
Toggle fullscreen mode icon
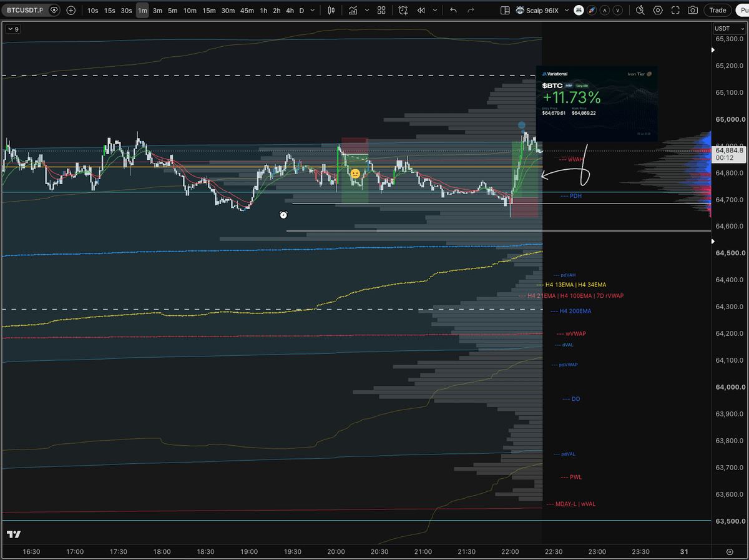point(675,10)
